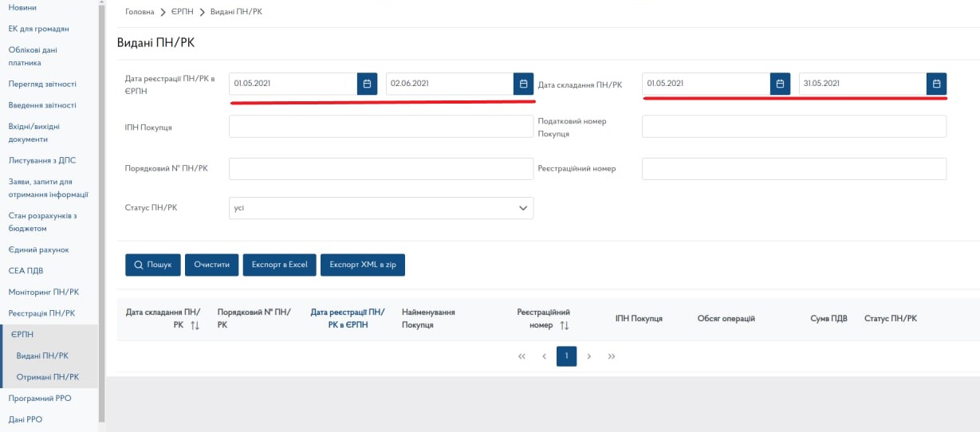Export results via Експорт в Excel
Viewport: 980px width, 432px height.
[x=280, y=265]
